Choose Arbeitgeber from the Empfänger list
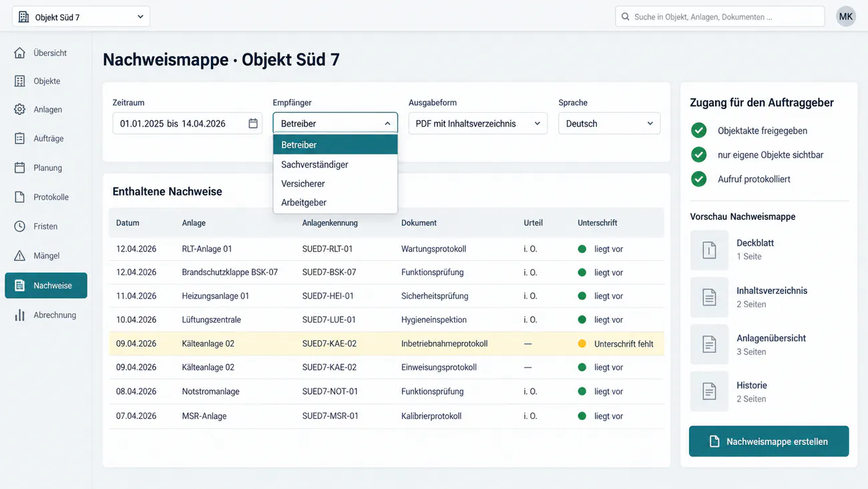 (335, 202)
